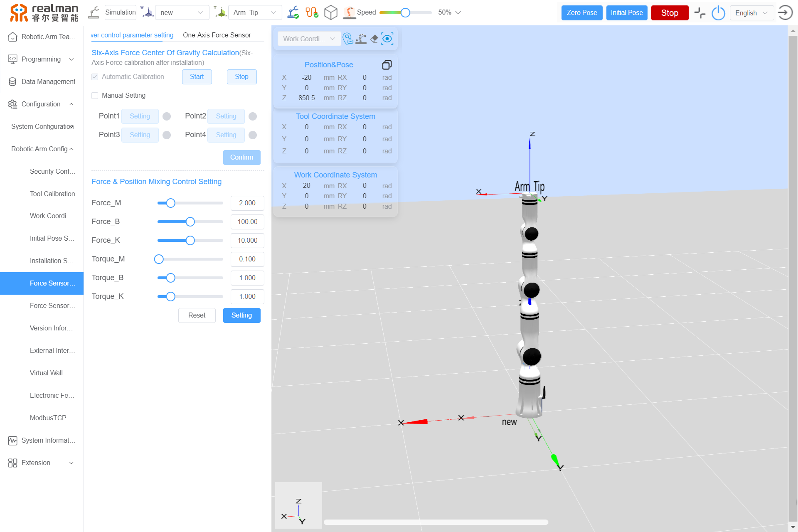Click the eye icon to refocus the 3D view
798x532 pixels.
tap(387, 39)
